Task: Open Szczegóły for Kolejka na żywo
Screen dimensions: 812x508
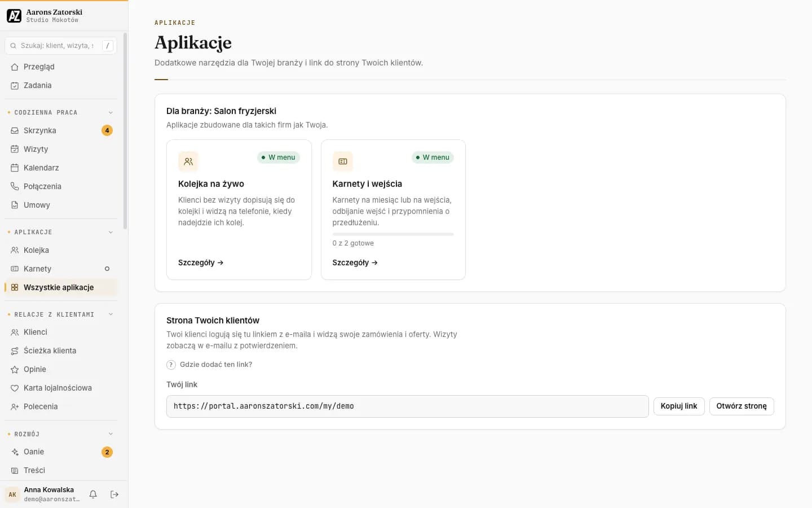Action: (x=201, y=262)
